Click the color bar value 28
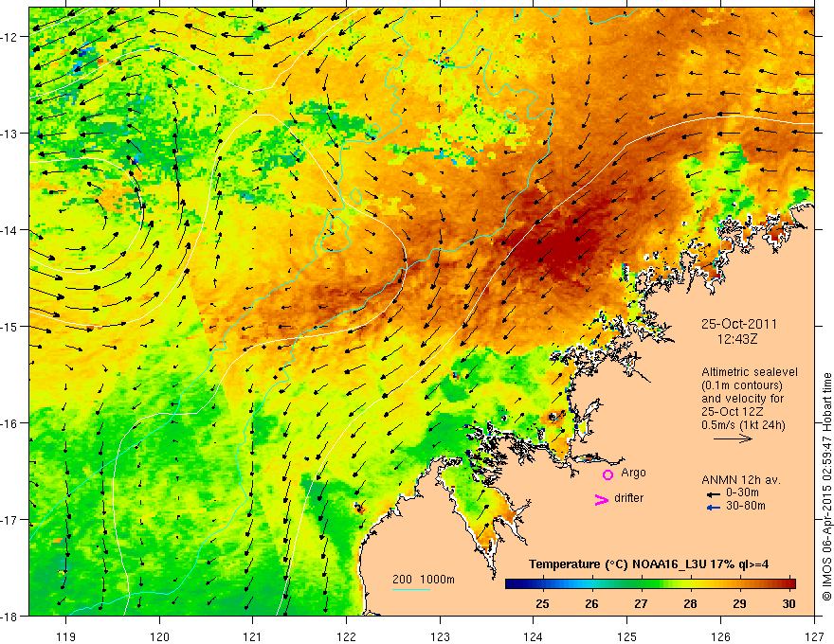This screenshot has width=834, height=644. pos(690,603)
